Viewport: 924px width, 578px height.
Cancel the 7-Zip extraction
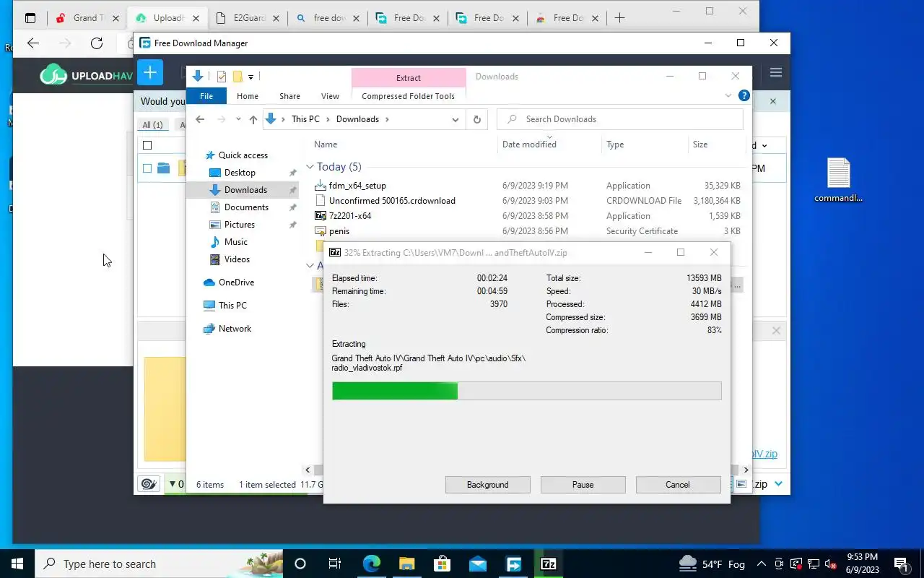[x=678, y=485]
